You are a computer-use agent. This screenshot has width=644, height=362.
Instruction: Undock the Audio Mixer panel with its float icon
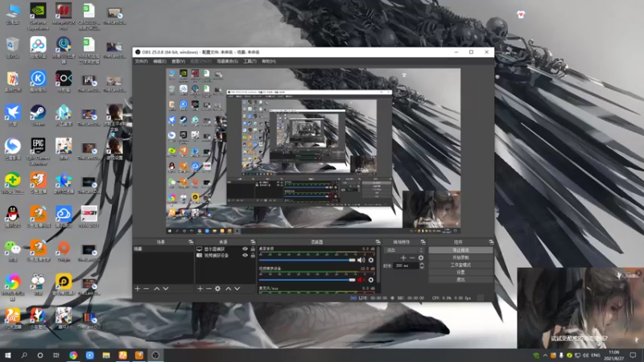pyautogui.click(x=378, y=242)
